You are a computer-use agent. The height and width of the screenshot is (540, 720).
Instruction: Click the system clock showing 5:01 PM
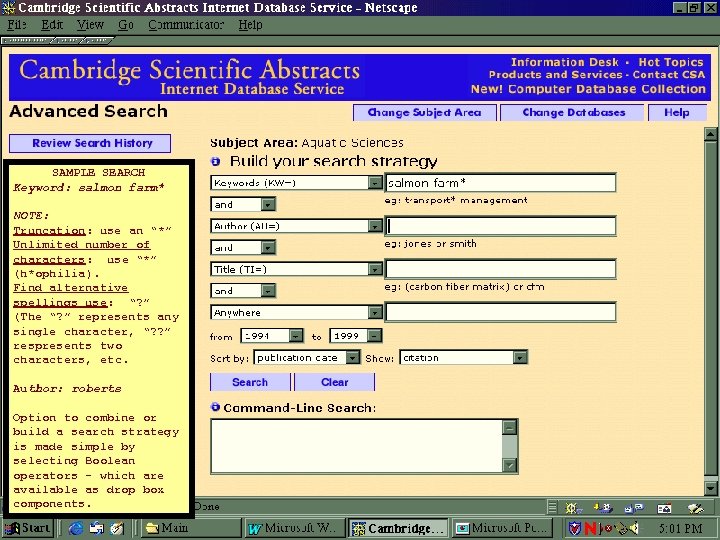pyautogui.click(x=680, y=529)
